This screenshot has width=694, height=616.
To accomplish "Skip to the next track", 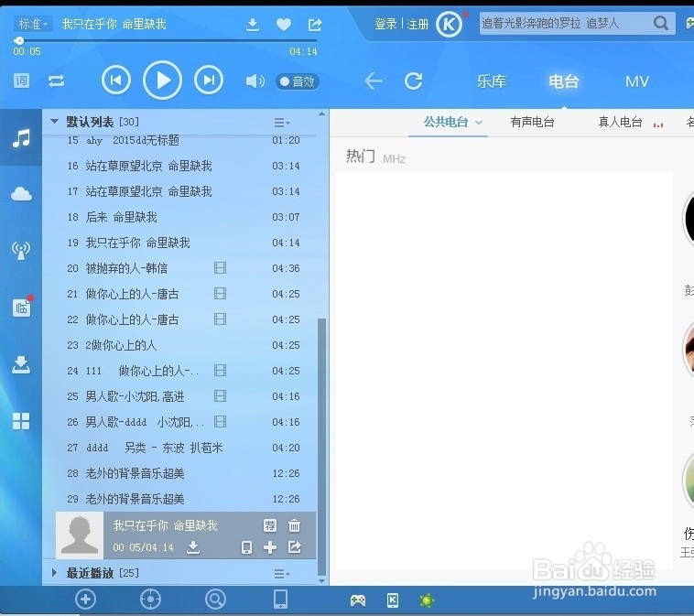I will (x=209, y=81).
